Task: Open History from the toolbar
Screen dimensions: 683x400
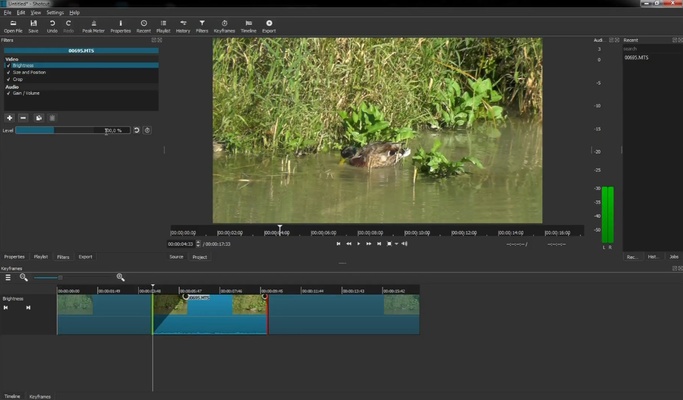Action: pyautogui.click(x=183, y=26)
